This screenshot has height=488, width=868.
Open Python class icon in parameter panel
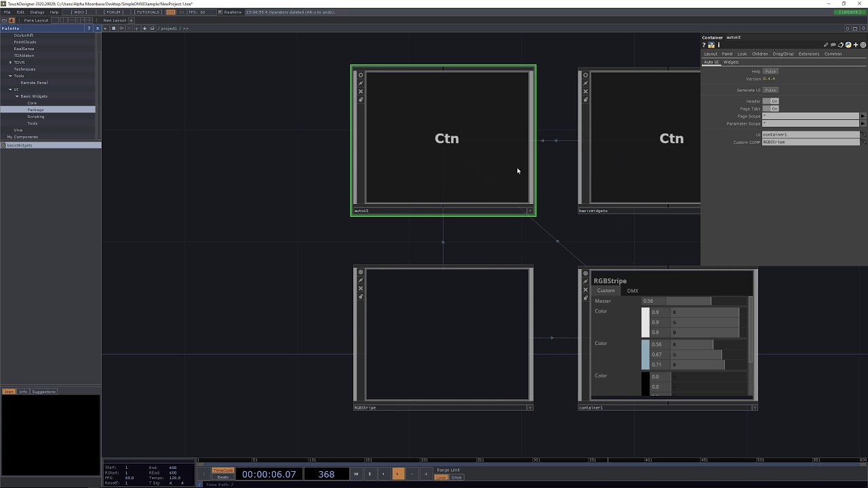pos(848,45)
